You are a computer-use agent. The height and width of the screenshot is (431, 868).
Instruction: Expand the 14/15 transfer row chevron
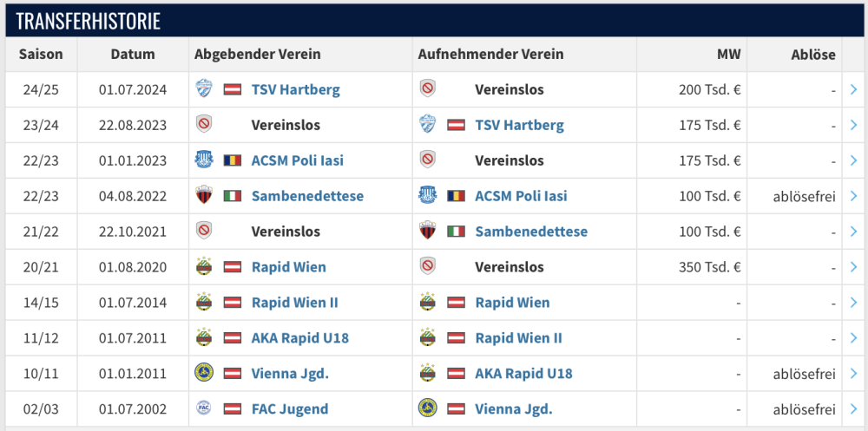click(x=854, y=303)
